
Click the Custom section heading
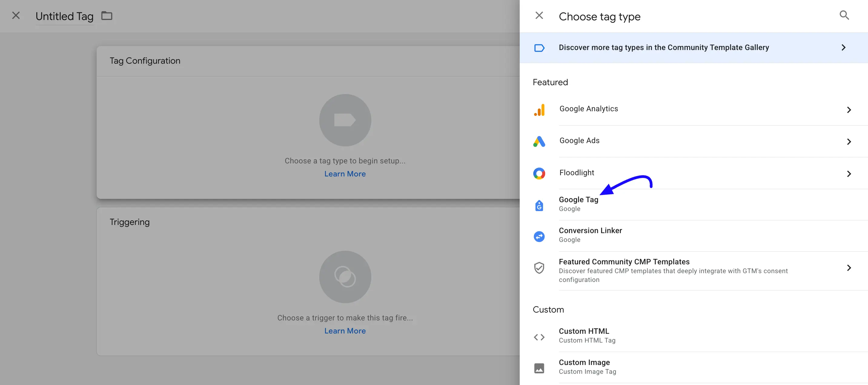click(548, 310)
